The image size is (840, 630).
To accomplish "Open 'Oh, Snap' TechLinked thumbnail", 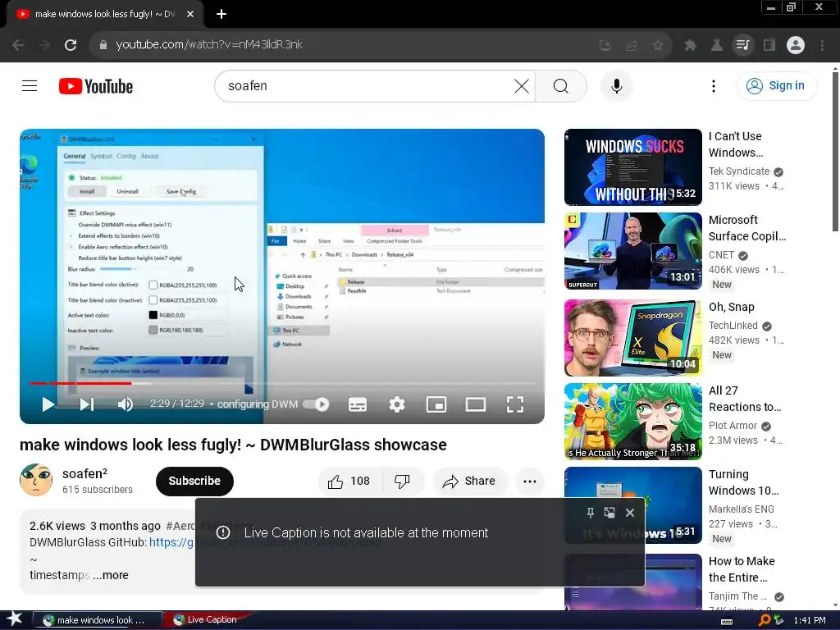I will pos(632,338).
